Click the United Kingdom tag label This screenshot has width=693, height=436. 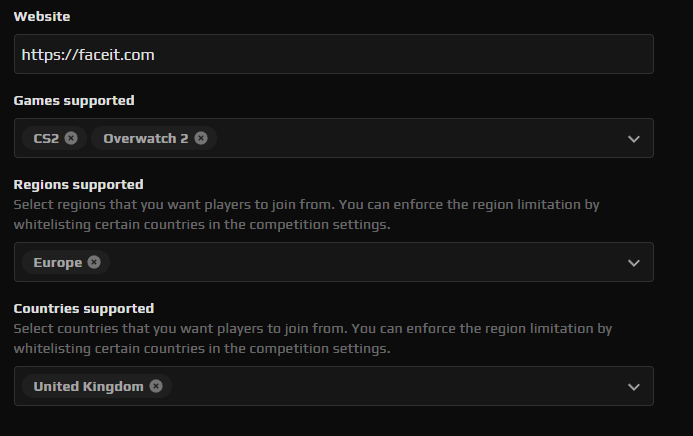[88, 386]
